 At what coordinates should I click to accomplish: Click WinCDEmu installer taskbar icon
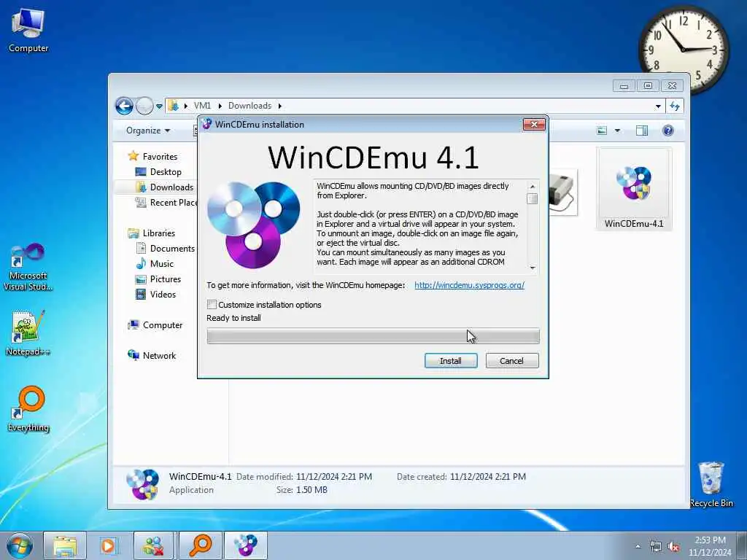point(245,545)
